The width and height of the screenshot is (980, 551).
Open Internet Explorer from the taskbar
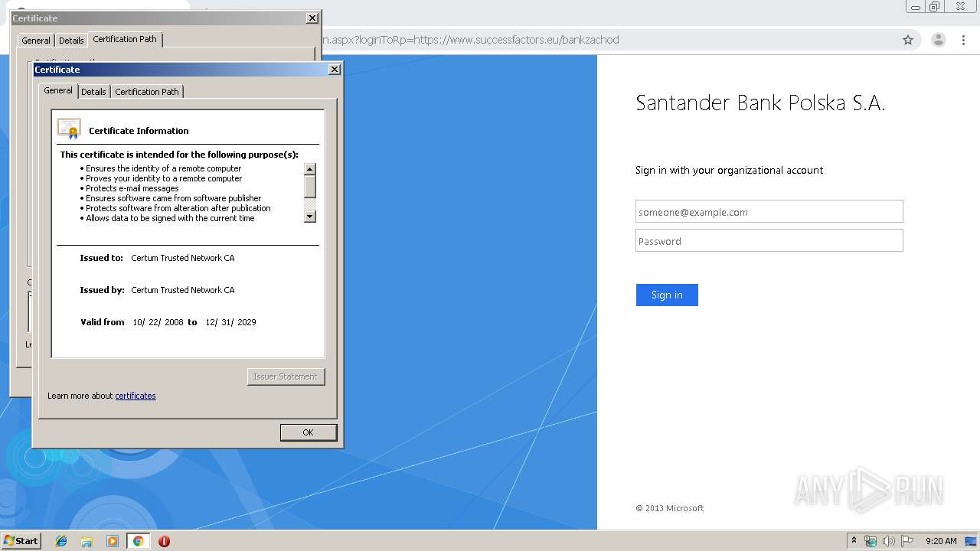pos(61,541)
